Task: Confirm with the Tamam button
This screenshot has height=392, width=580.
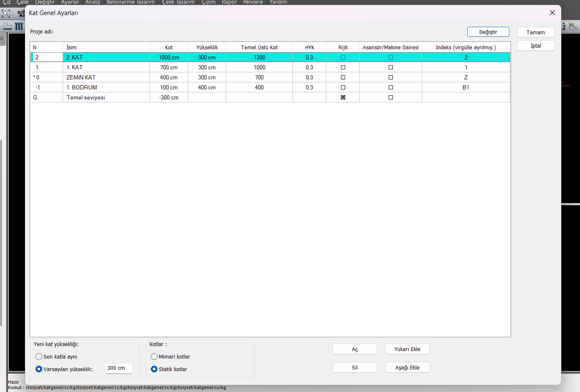Action: point(535,32)
